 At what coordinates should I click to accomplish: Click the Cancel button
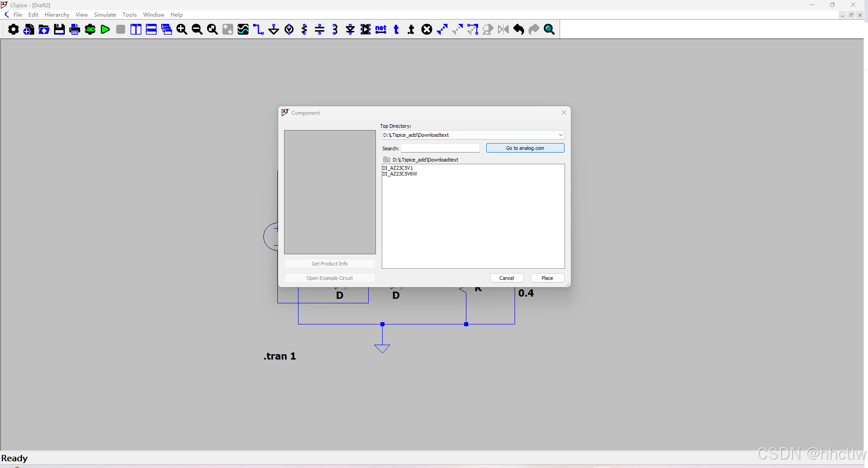pyautogui.click(x=506, y=278)
